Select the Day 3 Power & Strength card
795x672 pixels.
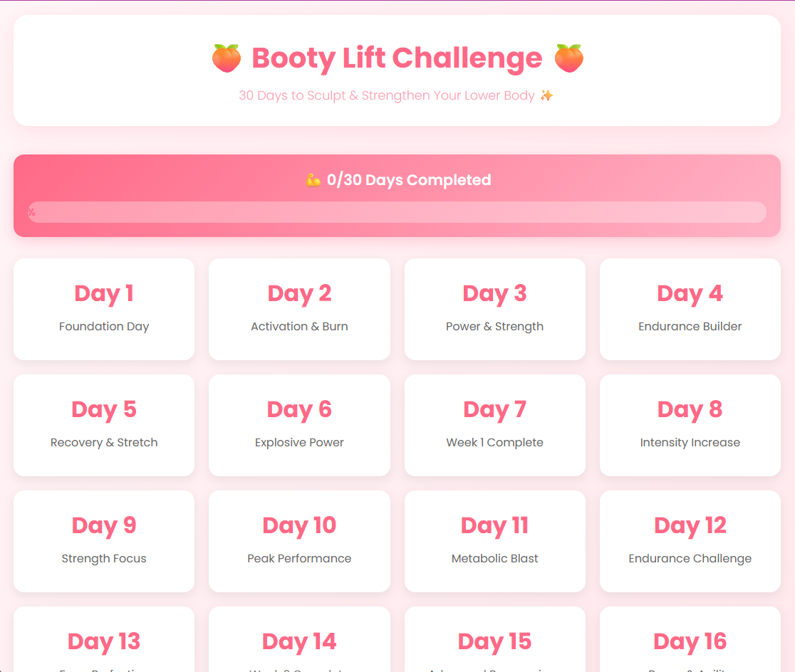click(x=494, y=309)
